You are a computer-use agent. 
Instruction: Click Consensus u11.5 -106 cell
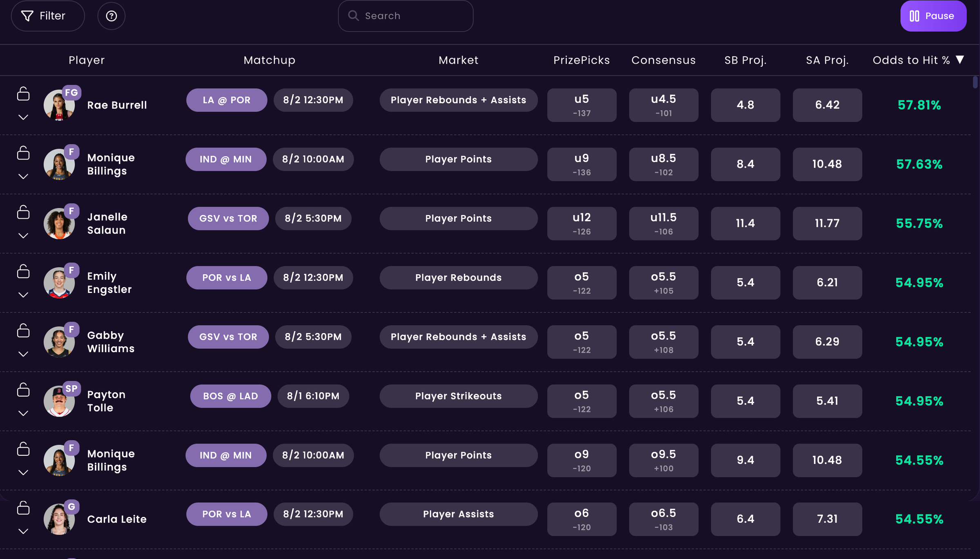[x=664, y=224]
